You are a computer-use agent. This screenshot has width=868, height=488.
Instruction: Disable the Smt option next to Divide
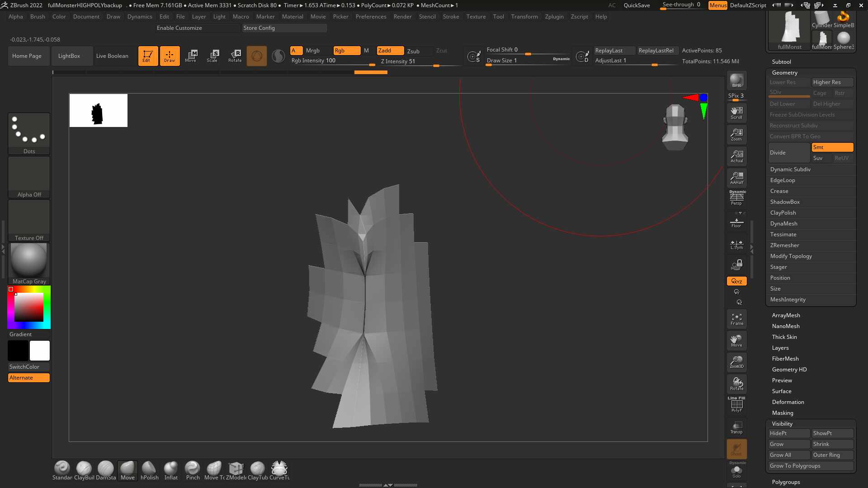point(832,147)
